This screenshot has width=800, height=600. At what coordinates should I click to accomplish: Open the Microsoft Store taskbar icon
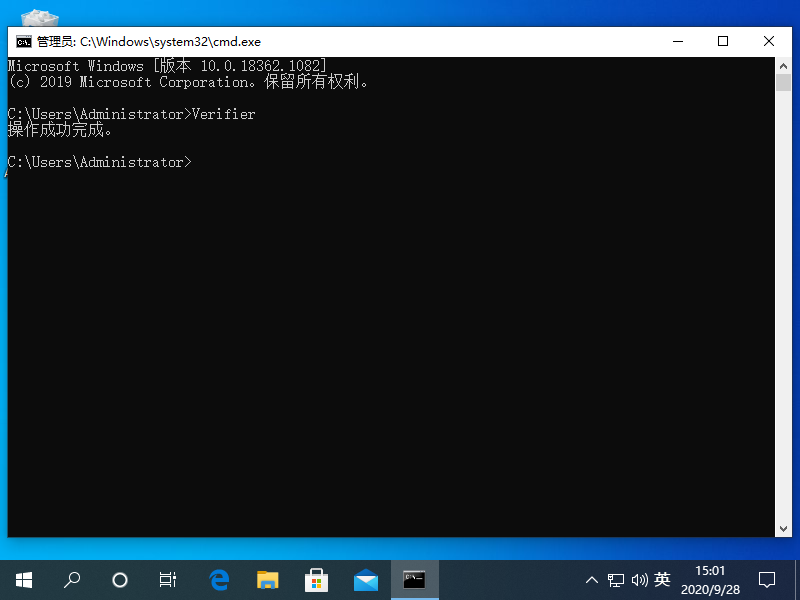point(316,579)
